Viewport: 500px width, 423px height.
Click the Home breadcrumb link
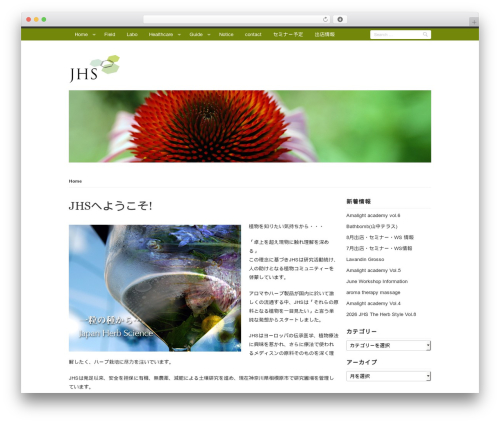[x=75, y=181]
